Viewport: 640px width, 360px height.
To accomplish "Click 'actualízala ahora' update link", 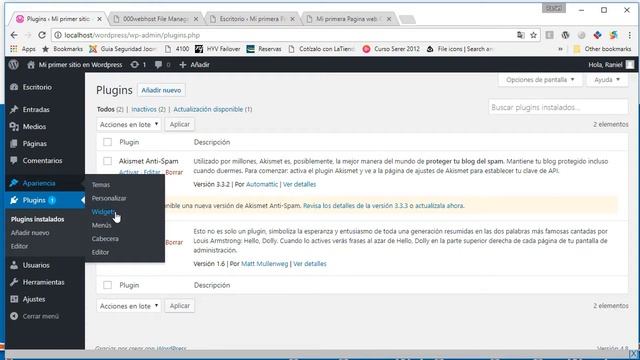I will pos(439,206).
